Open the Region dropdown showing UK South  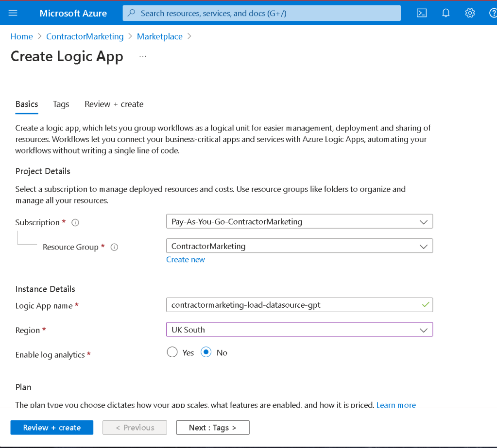tap(299, 330)
